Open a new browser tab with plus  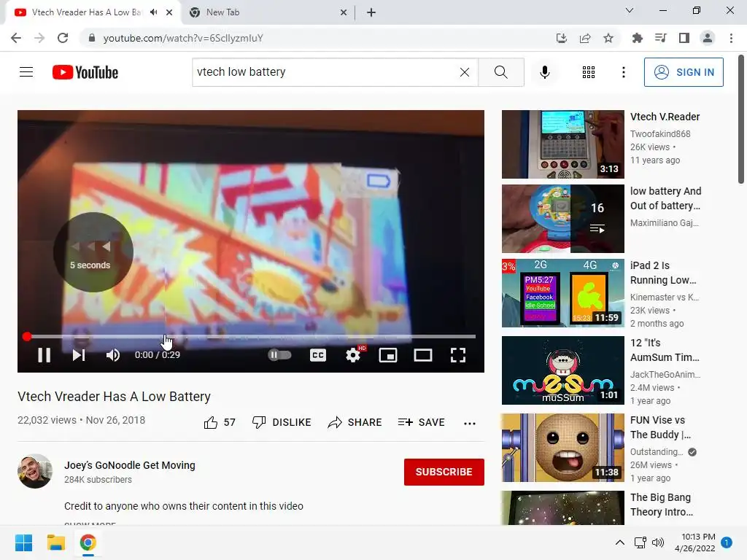coord(371,12)
